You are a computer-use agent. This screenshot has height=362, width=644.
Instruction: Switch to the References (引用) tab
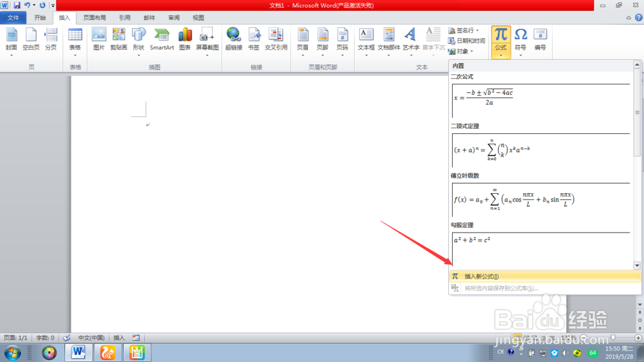pyautogui.click(x=124, y=17)
